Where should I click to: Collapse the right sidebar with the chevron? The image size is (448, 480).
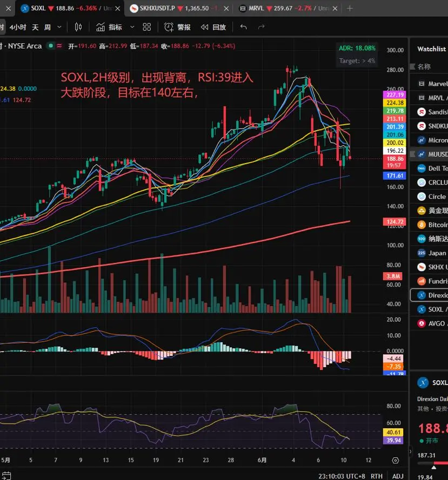click(411, 451)
